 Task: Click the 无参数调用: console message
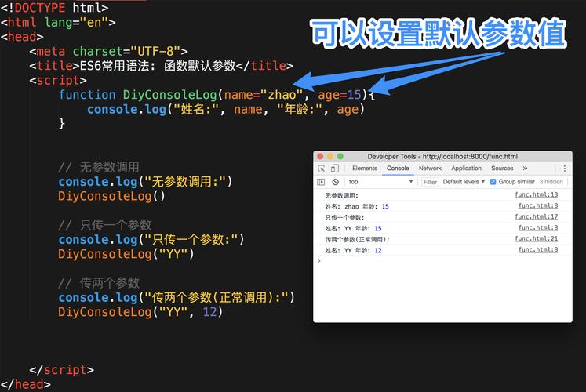click(x=341, y=196)
